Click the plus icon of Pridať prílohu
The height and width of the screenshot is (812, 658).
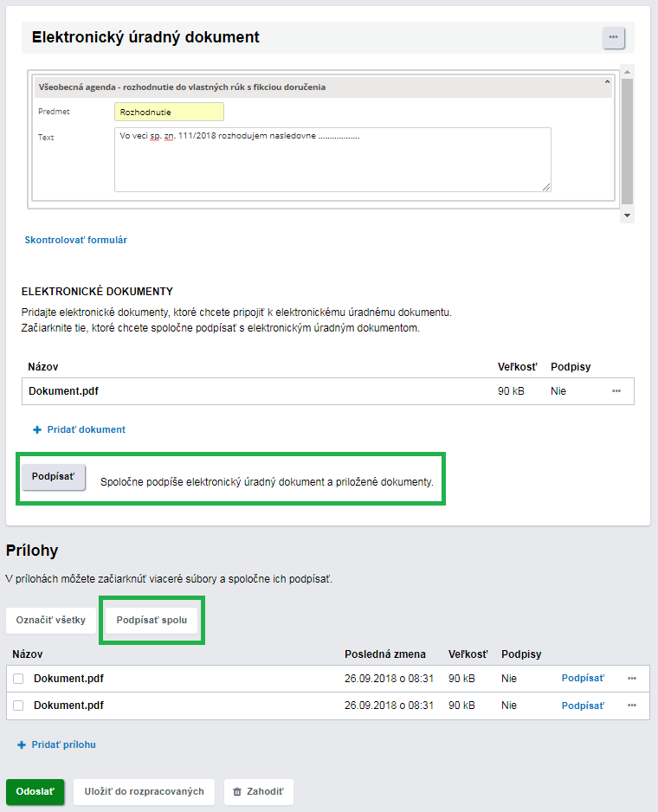click(22, 744)
